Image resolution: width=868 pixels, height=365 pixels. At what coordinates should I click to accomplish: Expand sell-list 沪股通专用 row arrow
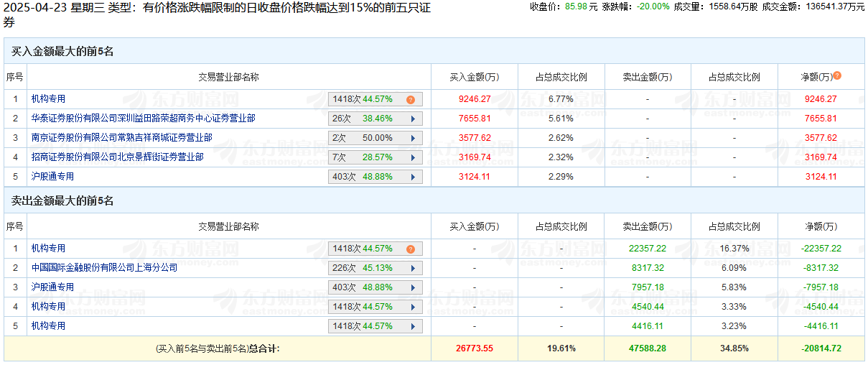point(413,287)
